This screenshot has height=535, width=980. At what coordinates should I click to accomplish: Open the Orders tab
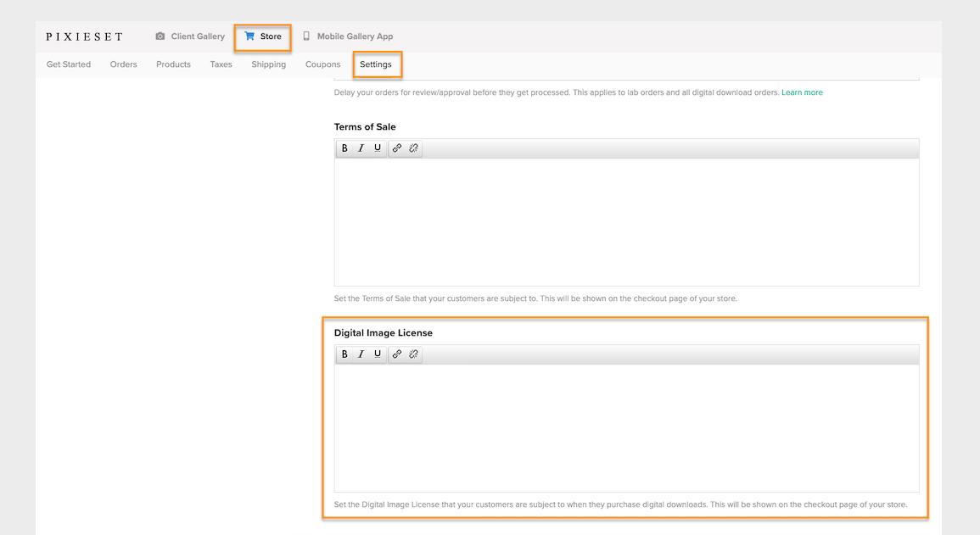[123, 64]
